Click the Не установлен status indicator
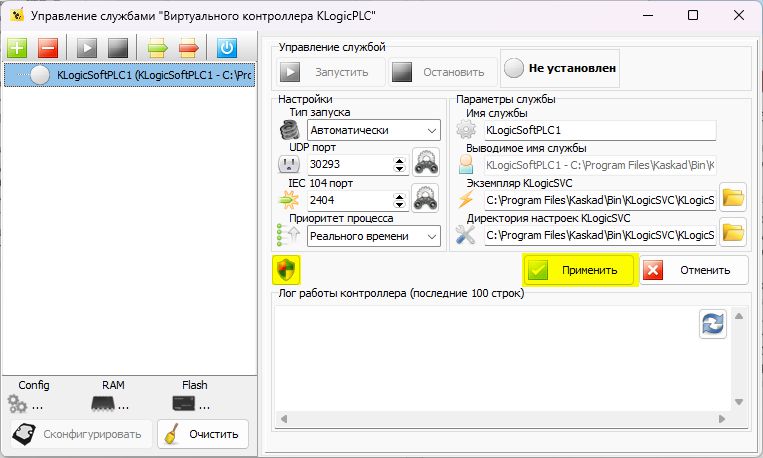The width and height of the screenshot is (763, 458). pyautogui.click(x=560, y=69)
